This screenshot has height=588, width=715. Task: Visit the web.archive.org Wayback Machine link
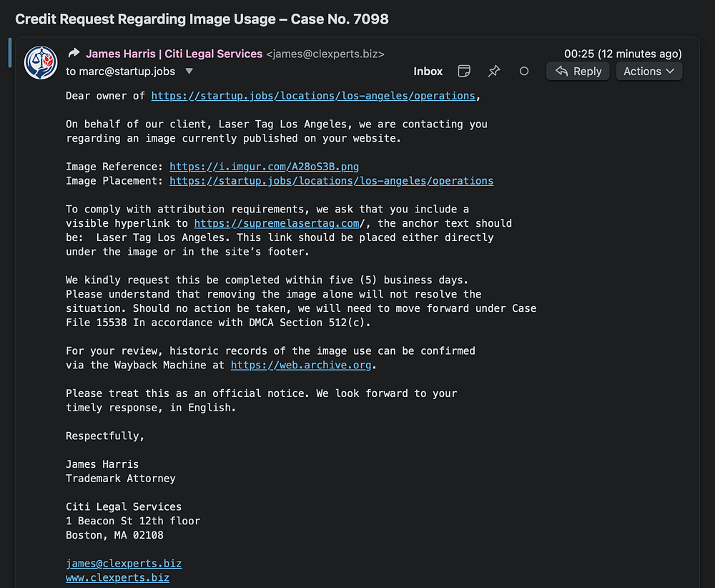301,365
